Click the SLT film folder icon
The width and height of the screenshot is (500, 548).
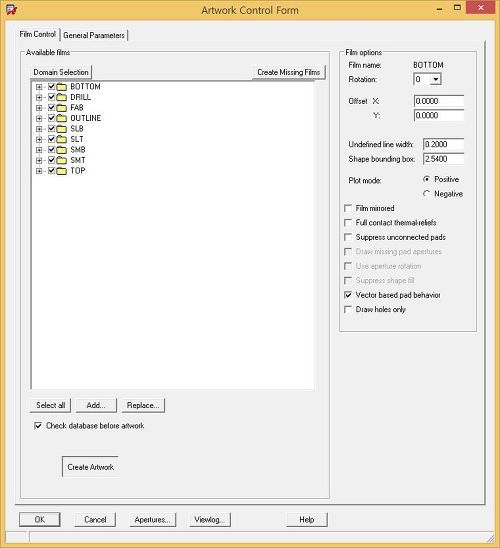(61, 139)
